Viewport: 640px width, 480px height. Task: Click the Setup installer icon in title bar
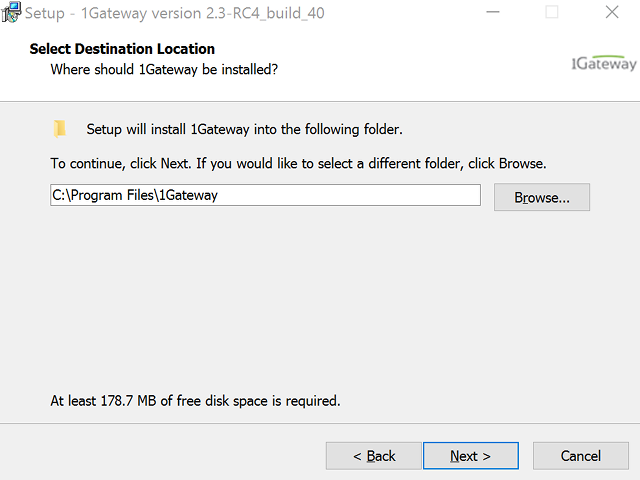[12, 13]
